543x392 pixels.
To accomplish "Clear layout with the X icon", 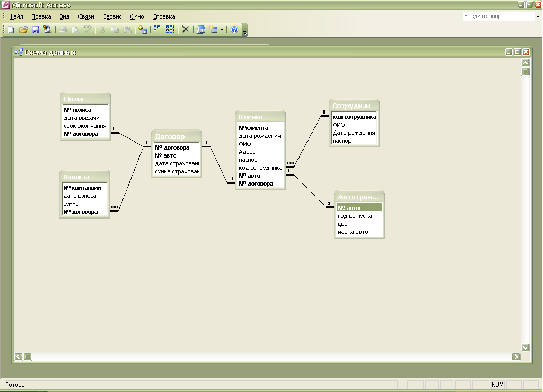I will (186, 30).
